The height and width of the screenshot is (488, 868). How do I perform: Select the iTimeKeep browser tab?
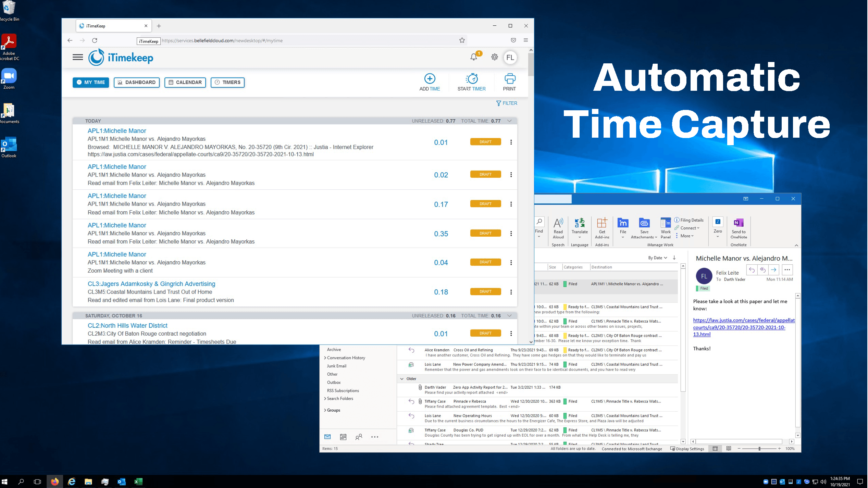tap(113, 26)
